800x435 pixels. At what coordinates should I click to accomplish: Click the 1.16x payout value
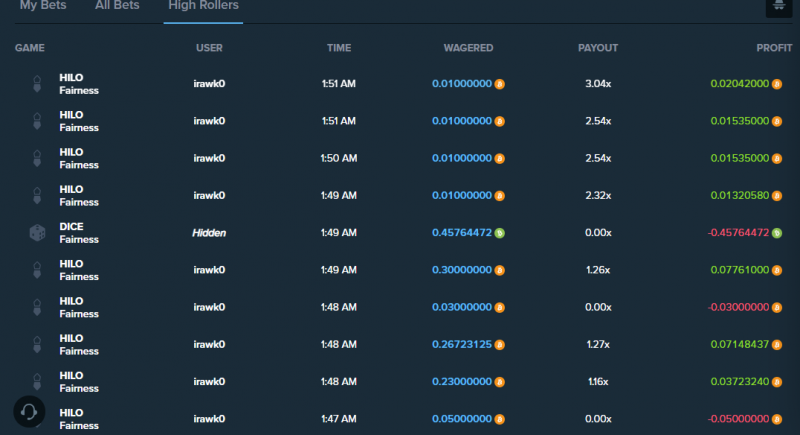[598, 381]
